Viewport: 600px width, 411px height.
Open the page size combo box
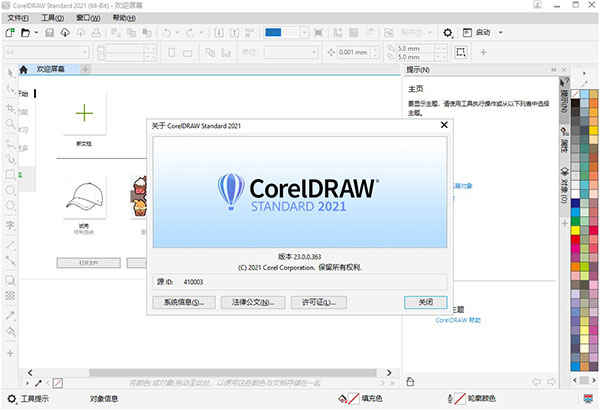(x=46, y=52)
